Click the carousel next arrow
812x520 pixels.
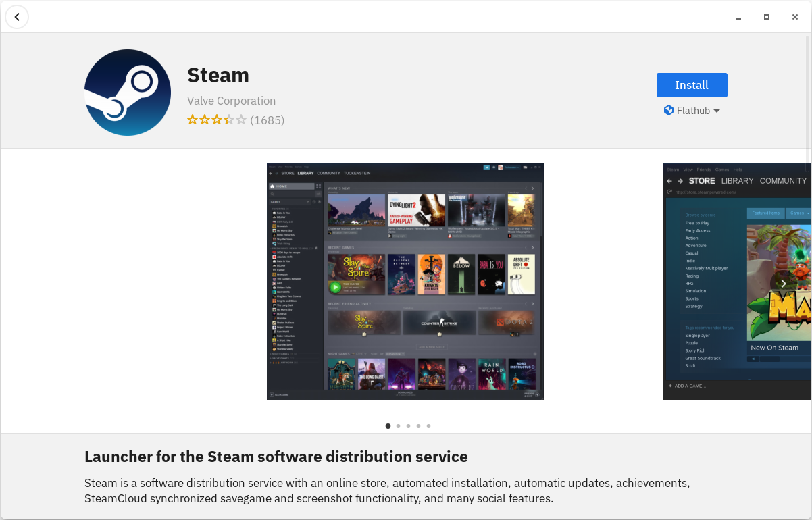tap(784, 284)
